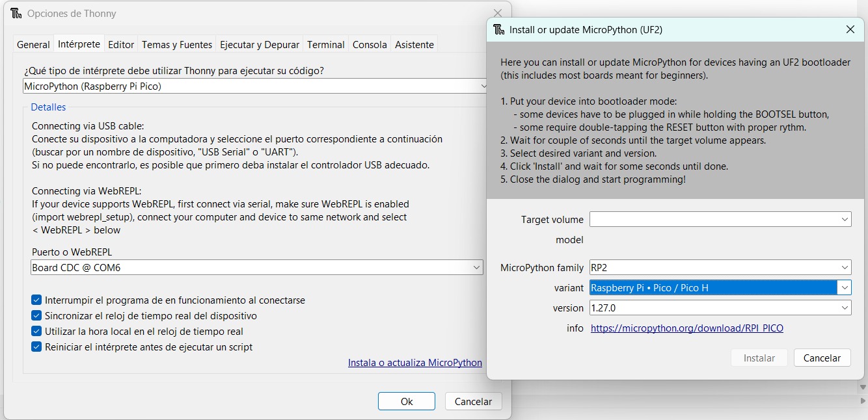Click Cancelar in Opciones de Thonny window
The width and height of the screenshot is (868, 420).
(x=473, y=401)
